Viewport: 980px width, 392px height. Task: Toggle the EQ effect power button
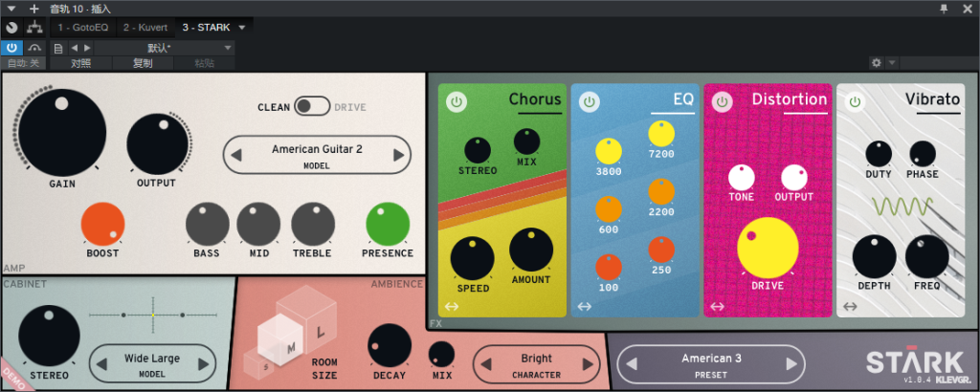589,101
